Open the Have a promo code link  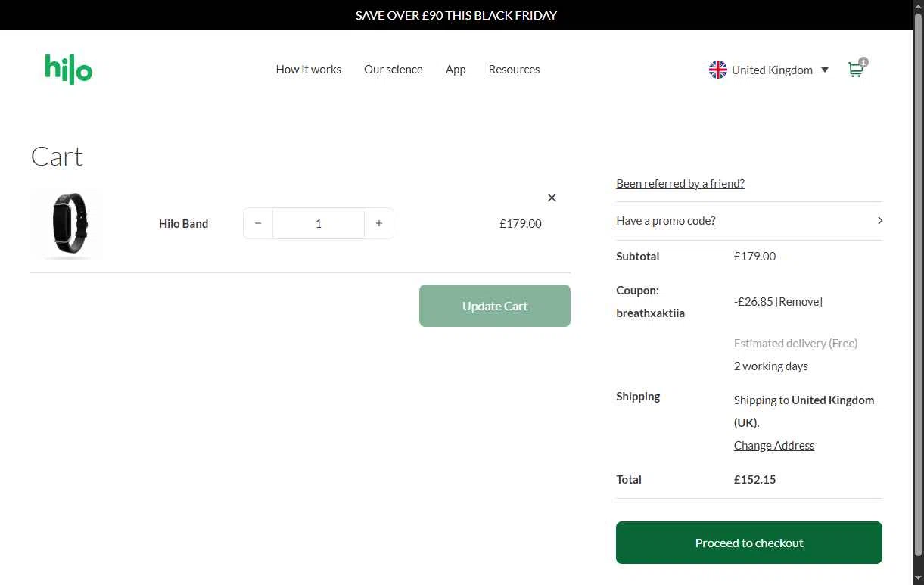666,220
